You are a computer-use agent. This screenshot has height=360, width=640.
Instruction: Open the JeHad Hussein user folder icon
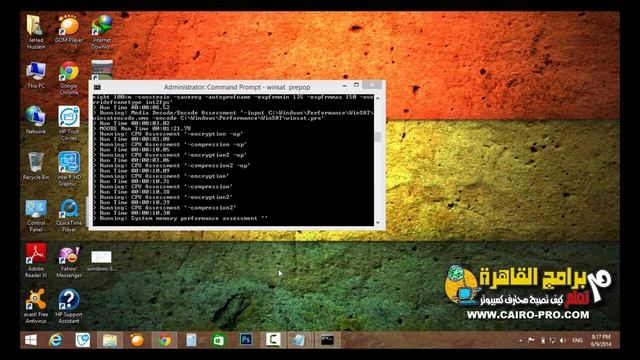coord(36,31)
